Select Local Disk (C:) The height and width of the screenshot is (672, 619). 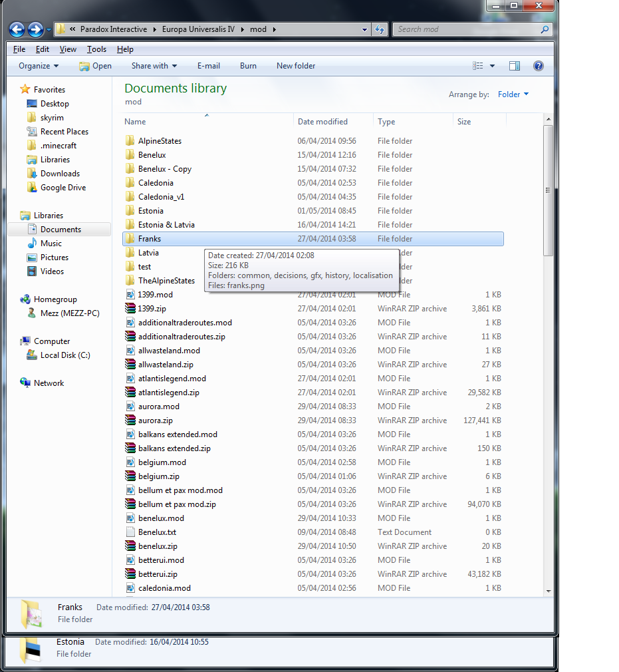[x=65, y=355]
